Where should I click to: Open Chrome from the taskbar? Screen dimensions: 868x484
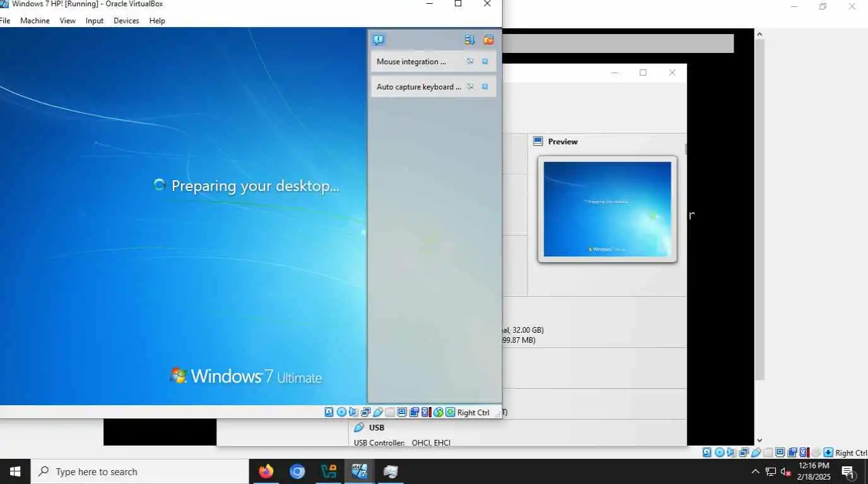point(297,471)
